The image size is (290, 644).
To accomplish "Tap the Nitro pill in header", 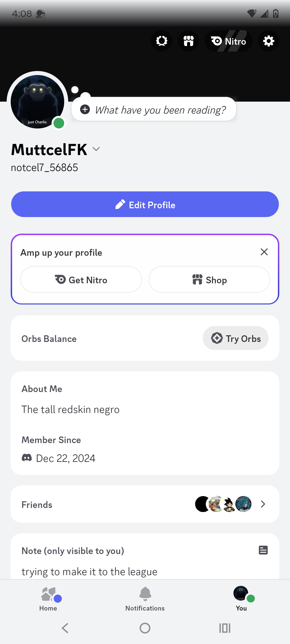I will 228,41.
